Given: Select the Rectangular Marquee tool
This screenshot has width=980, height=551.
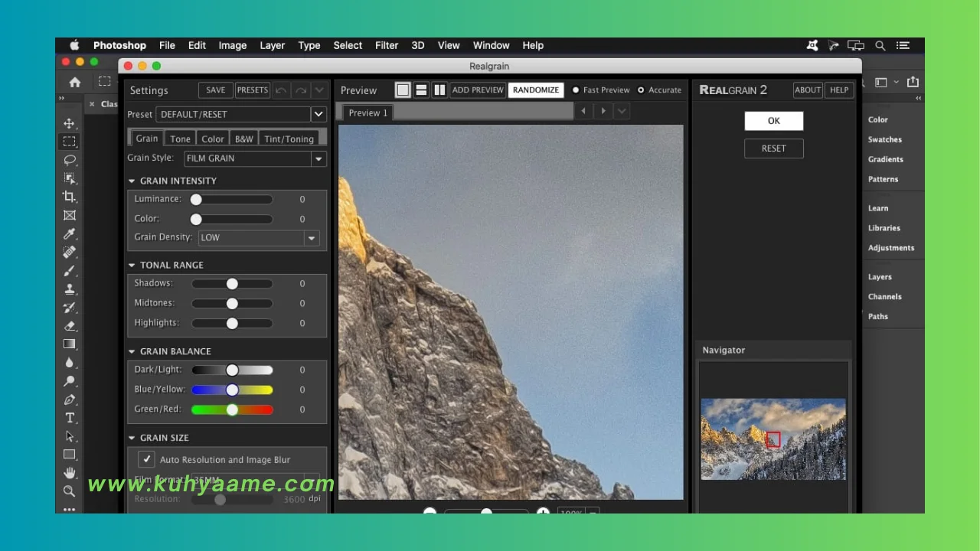Looking at the screenshot, I should tap(70, 142).
